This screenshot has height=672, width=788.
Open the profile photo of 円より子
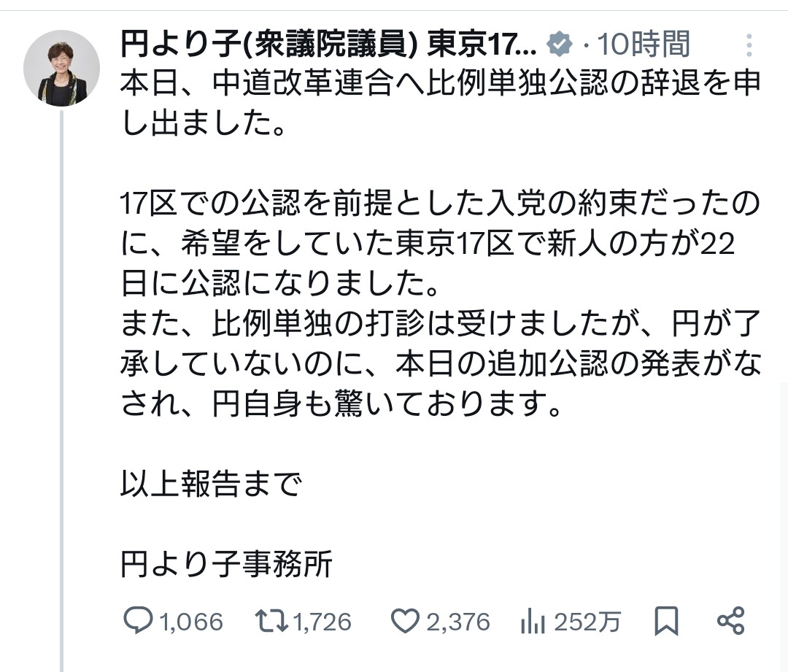coord(61,69)
